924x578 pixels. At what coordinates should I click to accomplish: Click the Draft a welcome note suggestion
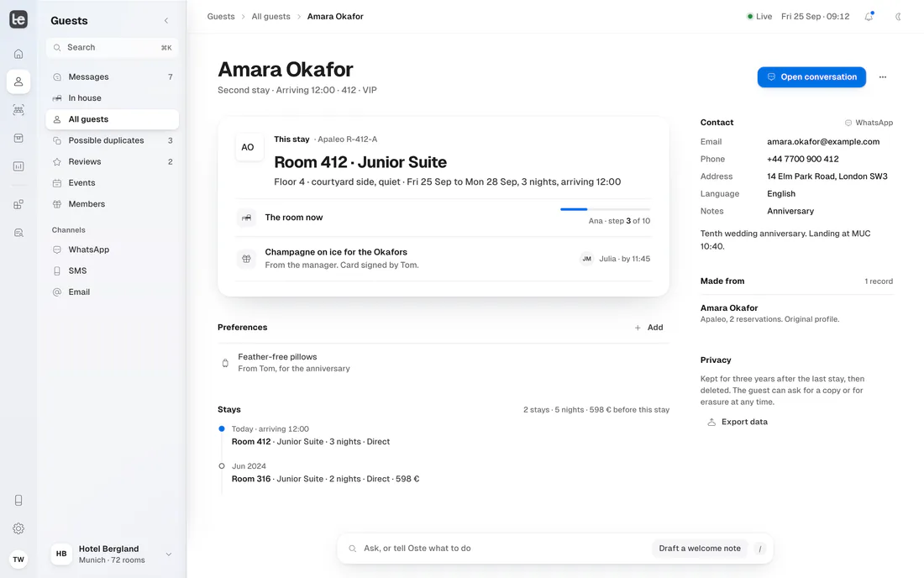coord(700,549)
